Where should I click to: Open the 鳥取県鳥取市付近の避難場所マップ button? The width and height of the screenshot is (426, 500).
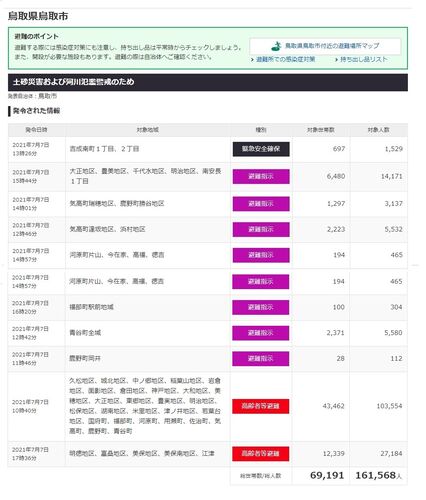[x=325, y=46]
